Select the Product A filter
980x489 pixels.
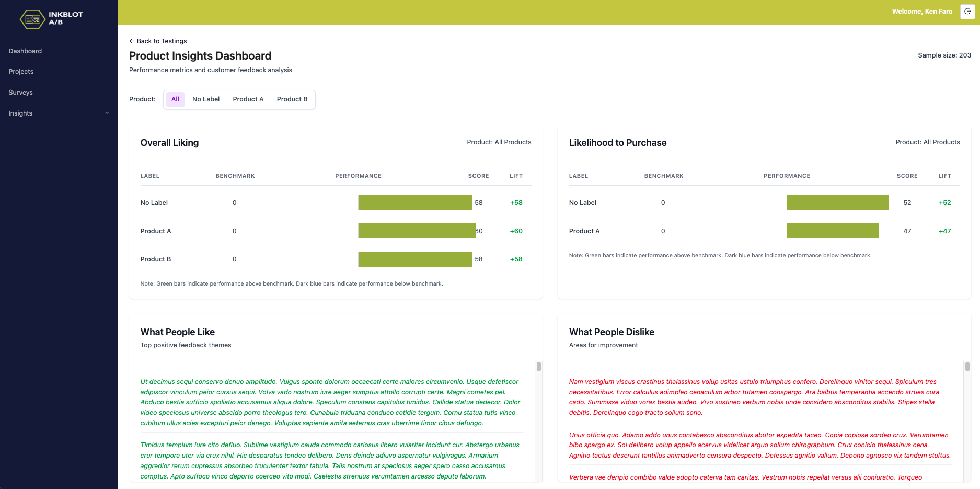(248, 99)
